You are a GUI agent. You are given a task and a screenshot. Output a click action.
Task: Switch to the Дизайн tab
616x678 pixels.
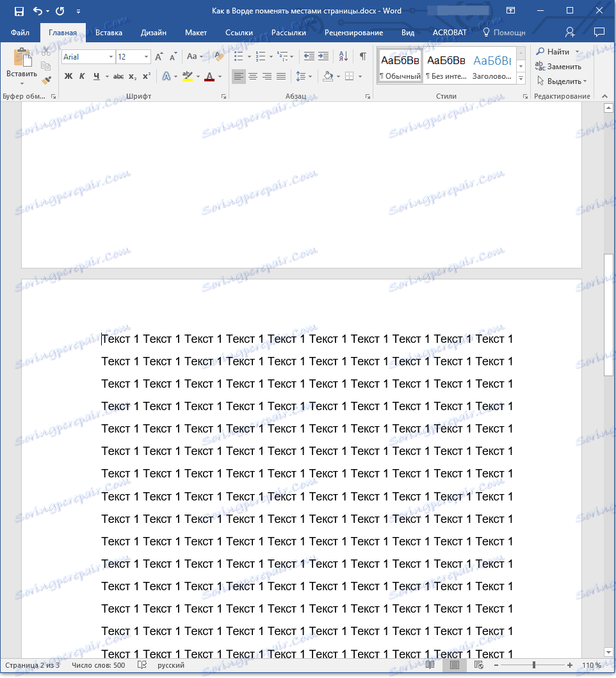(x=153, y=33)
